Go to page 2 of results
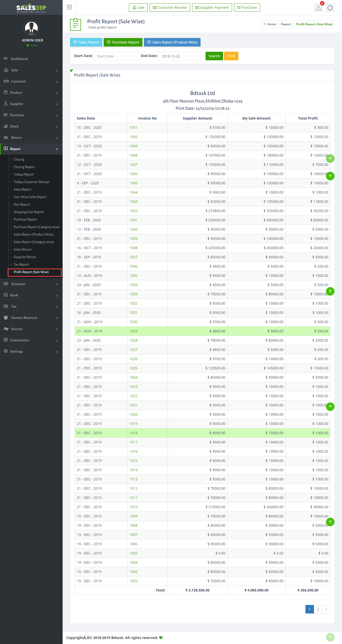This screenshot has height=644, width=342. click(318, 609)
